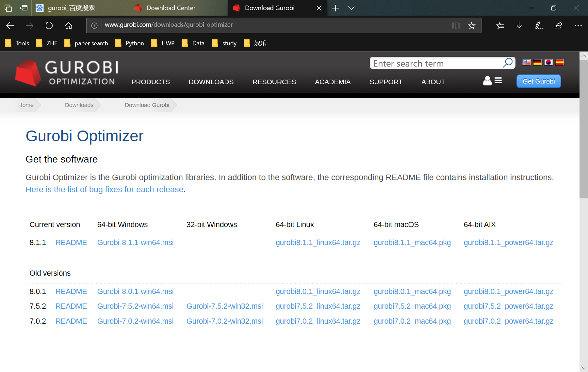Viewport: 588px width, 372px height.
Task: Open the UWP bookmarks folder
Action: pyautogui.click(x=163, y=43)
